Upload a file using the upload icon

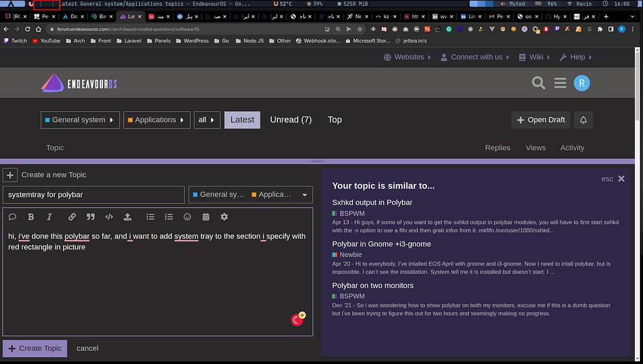(127, 217)
